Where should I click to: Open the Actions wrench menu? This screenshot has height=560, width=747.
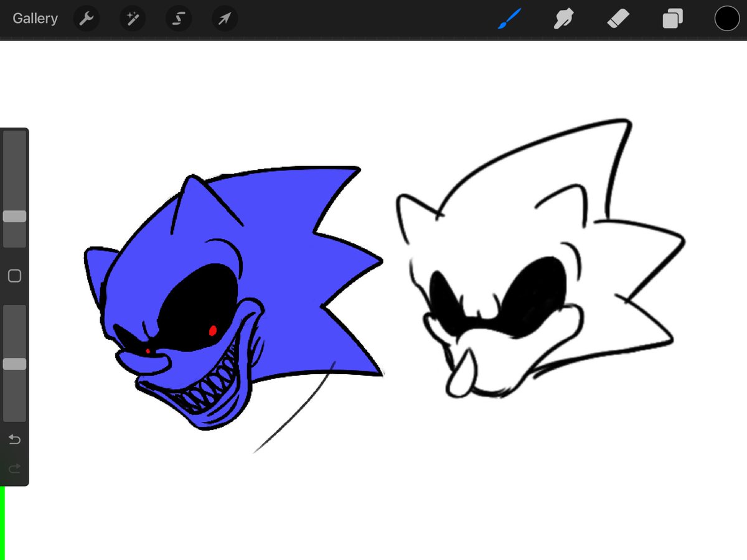click(x=87, y=19)
